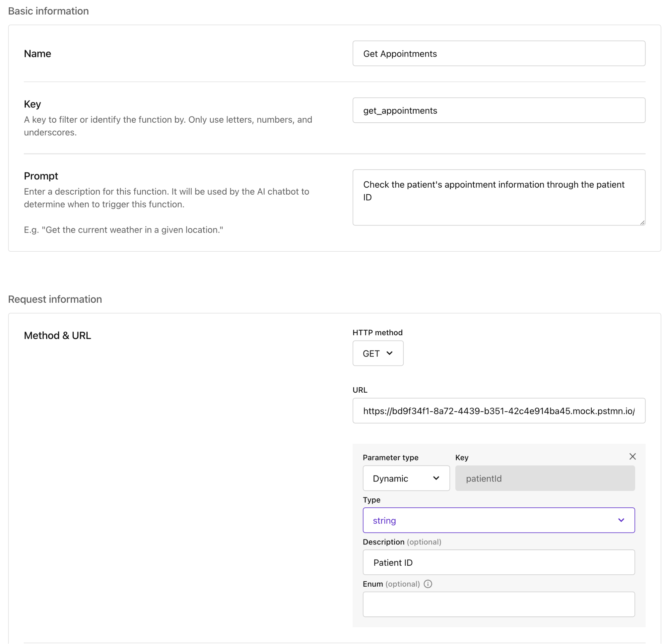Open the Parameter type selector showing Dynamic

[x=406, y=478]
